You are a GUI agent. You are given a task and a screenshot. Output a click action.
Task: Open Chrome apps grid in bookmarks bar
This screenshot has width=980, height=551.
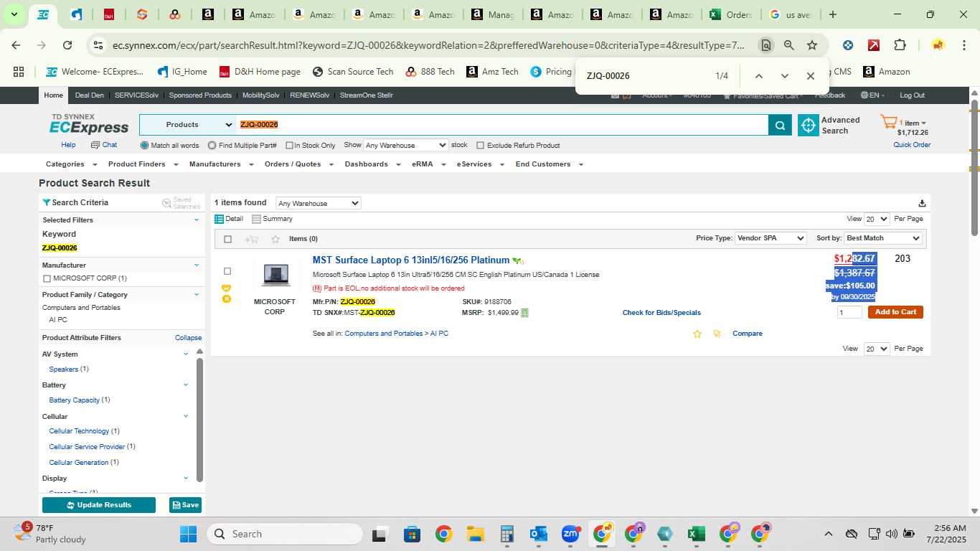pos(19,72)
